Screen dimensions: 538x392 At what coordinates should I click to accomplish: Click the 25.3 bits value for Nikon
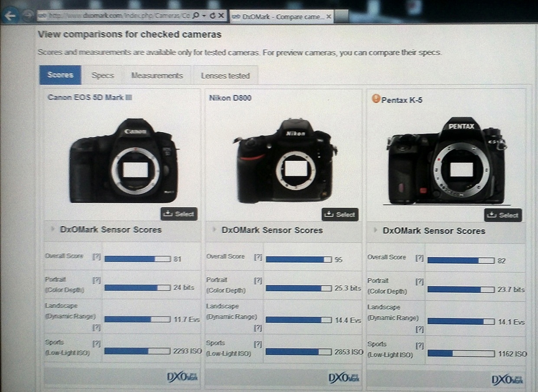348,288
